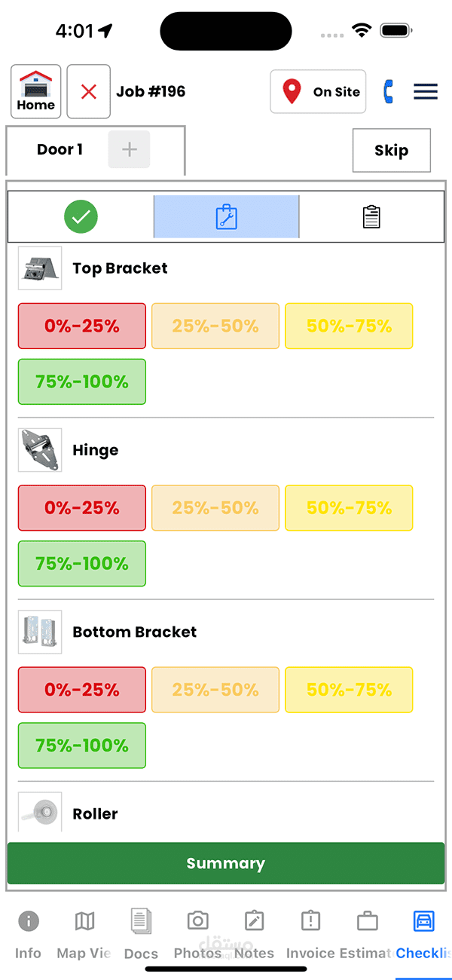Viewport: 452px width, 980px height.
Task: Select 50%-75% for Hinge
Action: coord(349,508)
